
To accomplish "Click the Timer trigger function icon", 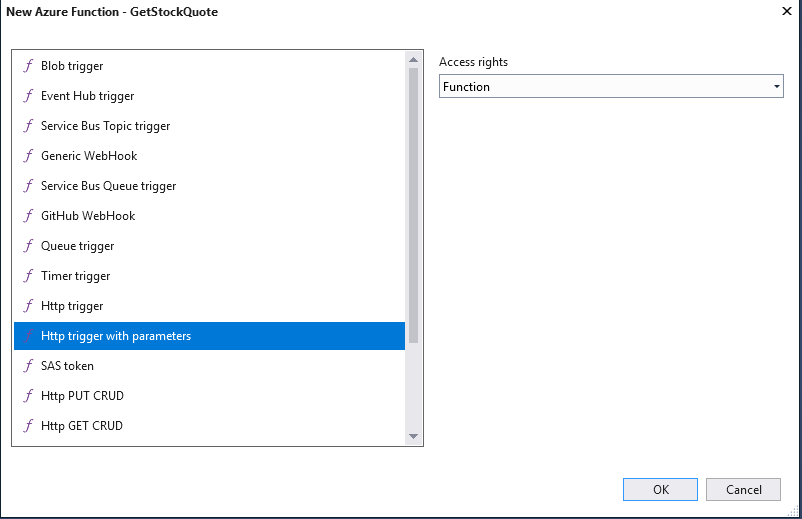I will (x=29, y=276).
